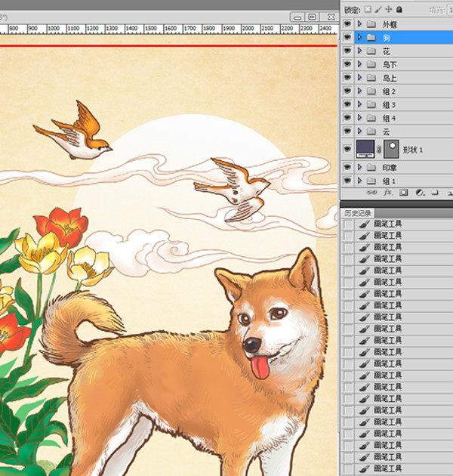Click the folder icon of 云 group
This screenshot has width=453, height=476.
click(371, 131)
